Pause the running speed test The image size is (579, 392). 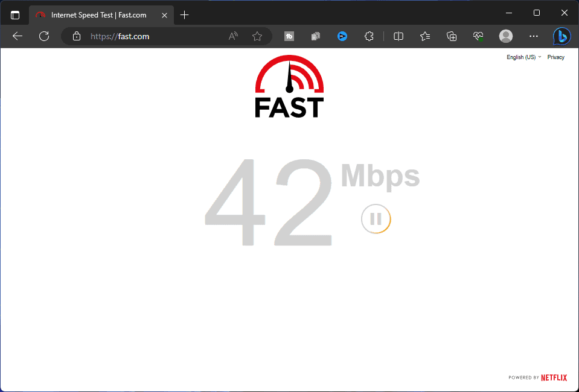(376, 218)
